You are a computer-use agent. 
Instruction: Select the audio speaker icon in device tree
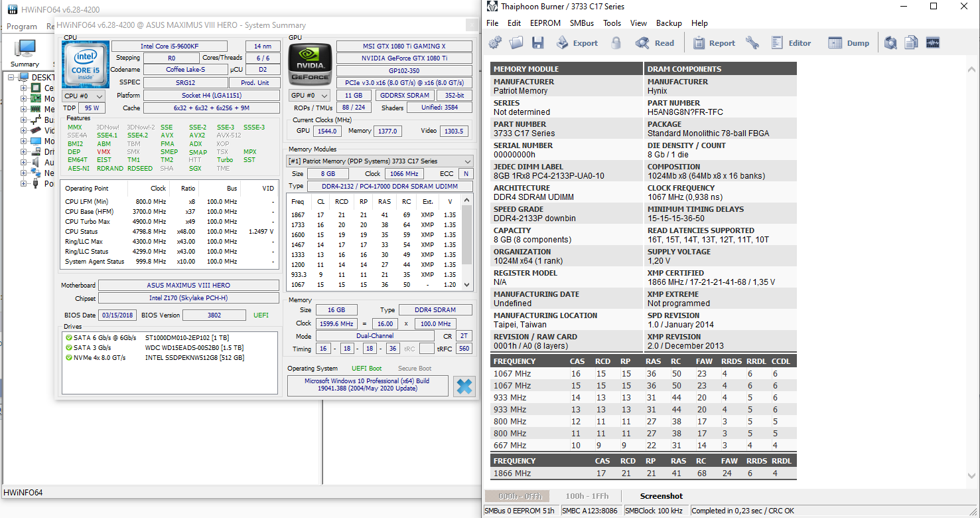click(36, 163)
